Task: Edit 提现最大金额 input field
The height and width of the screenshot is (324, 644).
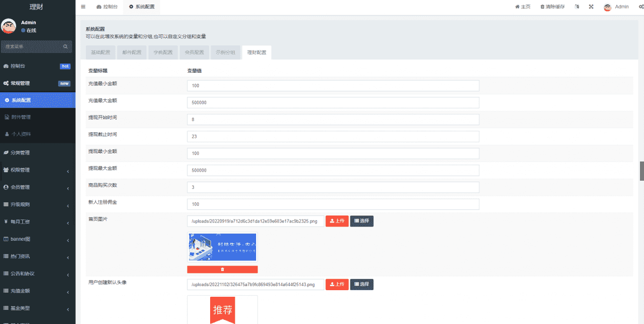Action: 333,171
